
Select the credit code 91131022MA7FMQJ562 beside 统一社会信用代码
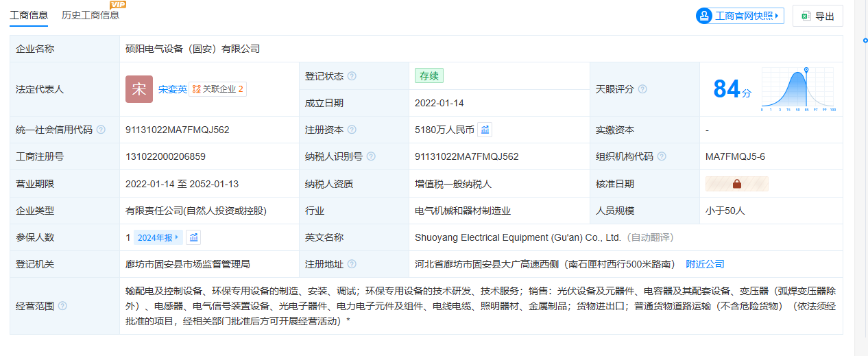[178, 130]
